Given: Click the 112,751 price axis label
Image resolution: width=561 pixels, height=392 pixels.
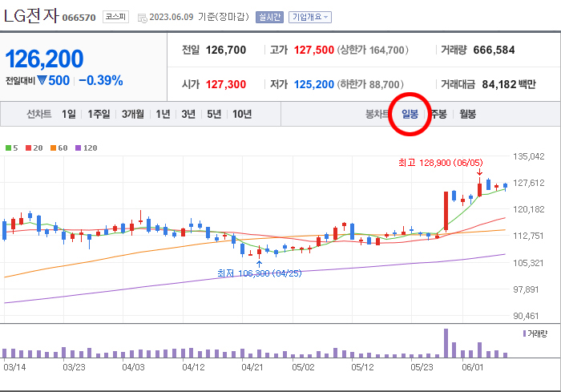Looking at the screenshot, I should (x=528, y=236).
